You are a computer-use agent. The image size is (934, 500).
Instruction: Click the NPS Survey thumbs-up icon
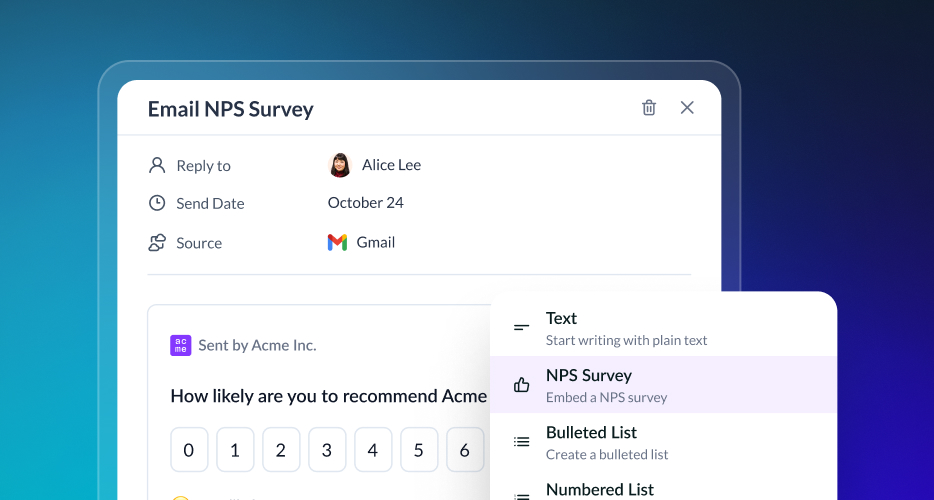coord(521,385)
